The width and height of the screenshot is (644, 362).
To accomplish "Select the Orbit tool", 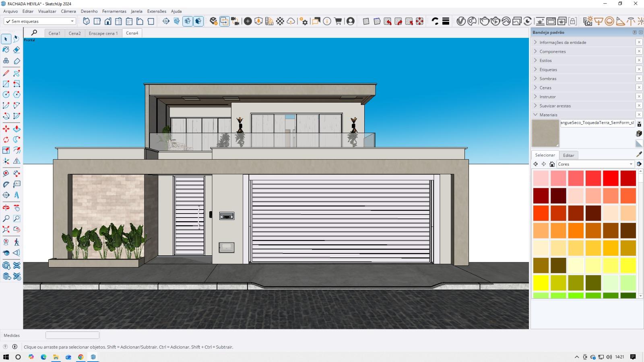I will pyautogui.click(x=6, y=208).
